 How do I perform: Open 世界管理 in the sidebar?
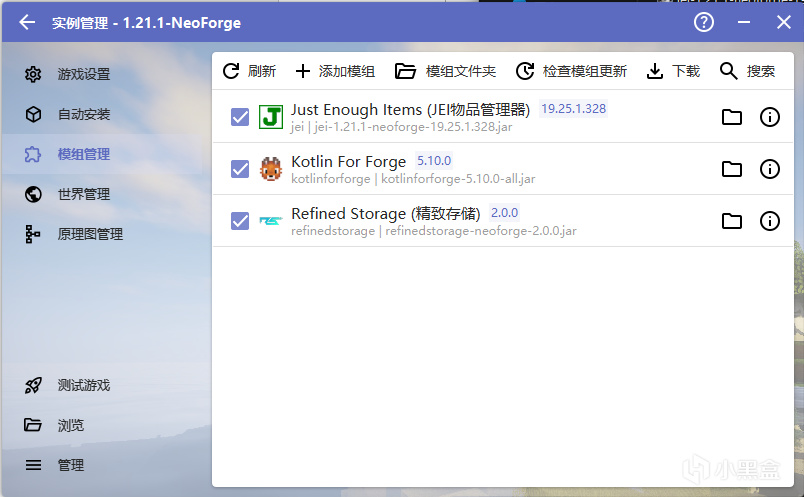103,194
